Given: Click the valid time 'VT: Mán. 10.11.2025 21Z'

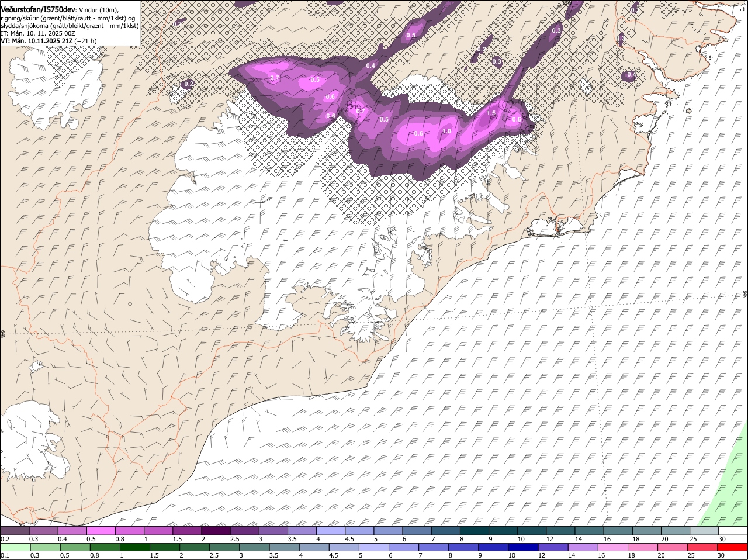Looking at the screenshot, I should coord(36,41).
